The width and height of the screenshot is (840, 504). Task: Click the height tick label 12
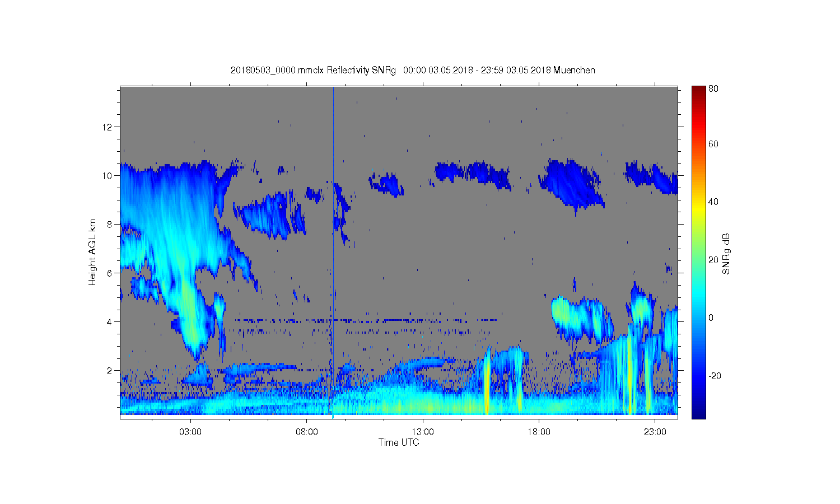pyautogui.click(x=108, y=127)
